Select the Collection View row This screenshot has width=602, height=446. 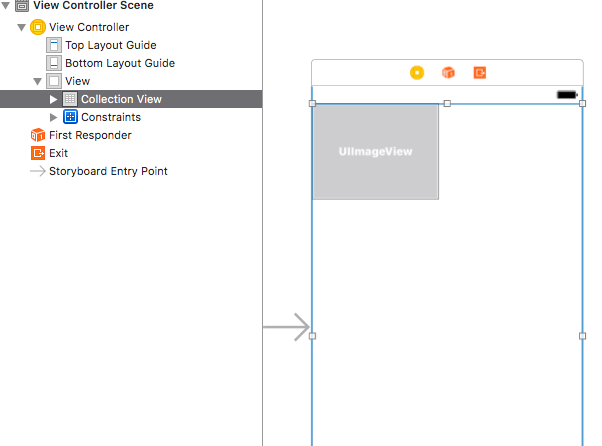click(131, 99)
